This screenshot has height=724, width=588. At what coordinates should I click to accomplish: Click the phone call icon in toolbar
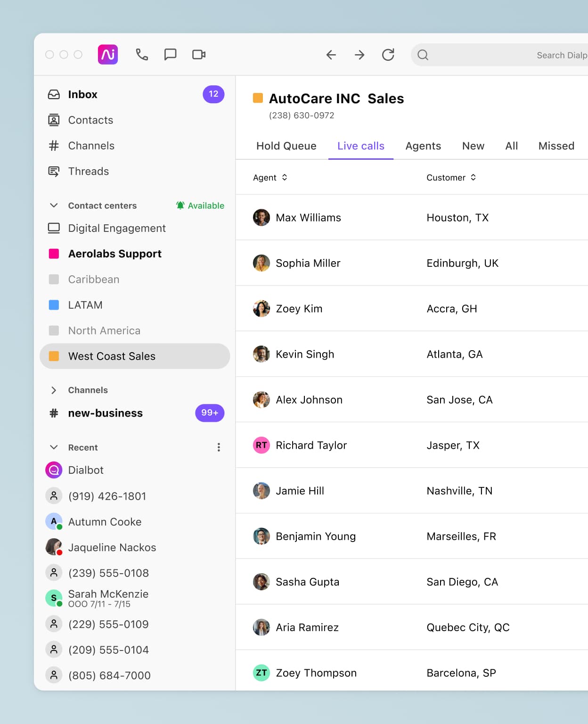[142, 55]
